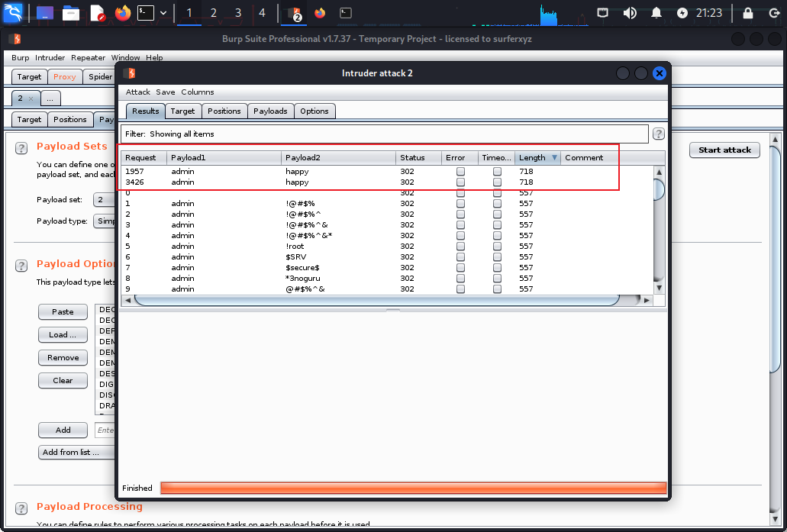Screen dimensions: 787x532
Task: Select the Burp Suite taskbar window button
Action: click(295, 14)
